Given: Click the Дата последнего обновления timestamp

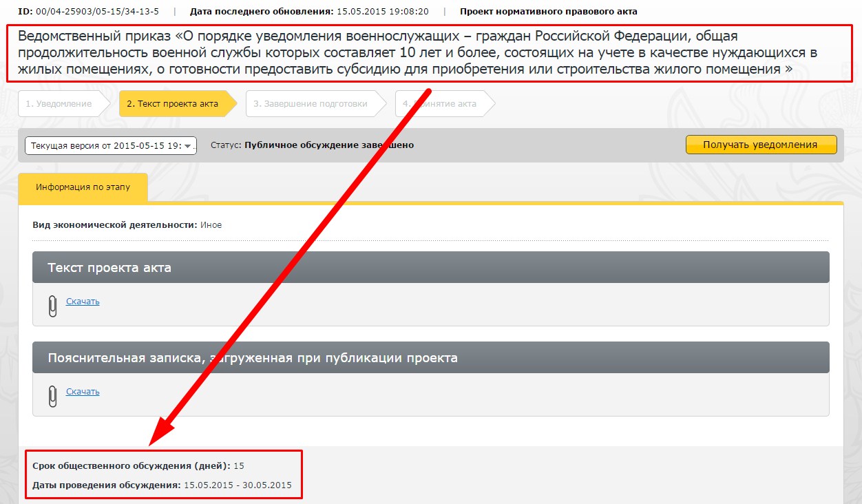Looking at the screenshot, I should click(383, 12).
